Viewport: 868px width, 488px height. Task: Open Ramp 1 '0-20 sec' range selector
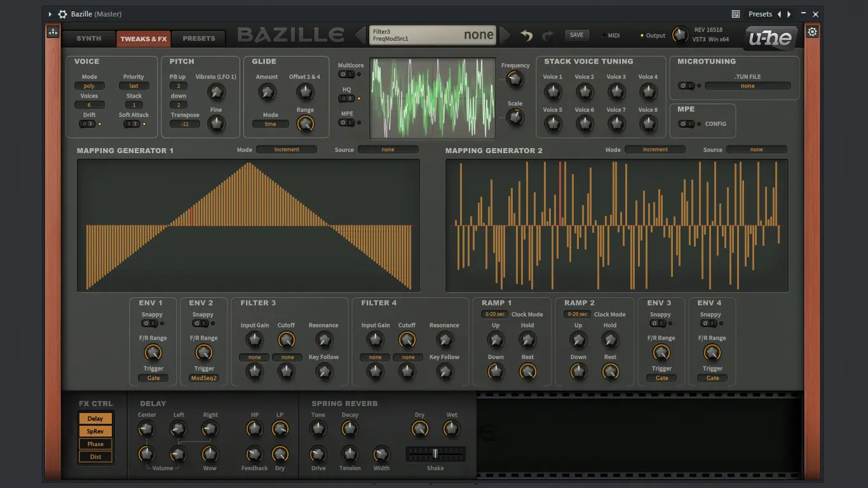(x=494, y=315)
